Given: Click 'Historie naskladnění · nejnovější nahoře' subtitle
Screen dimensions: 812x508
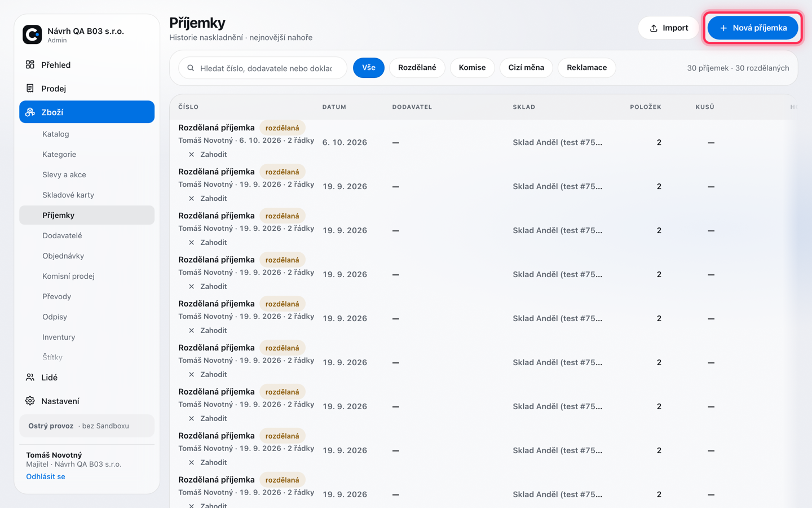Looking at the screenshot, I should [x=241, y=37].
